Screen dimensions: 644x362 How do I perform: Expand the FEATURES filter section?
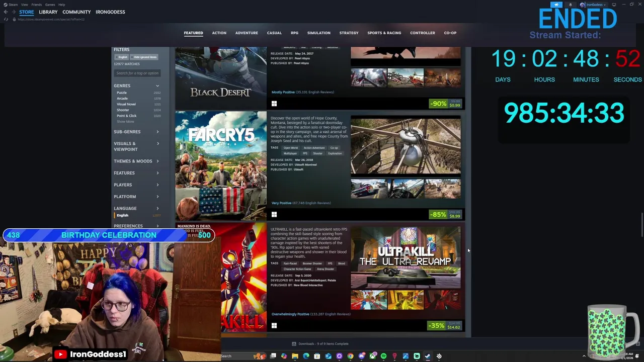(137, 173)
